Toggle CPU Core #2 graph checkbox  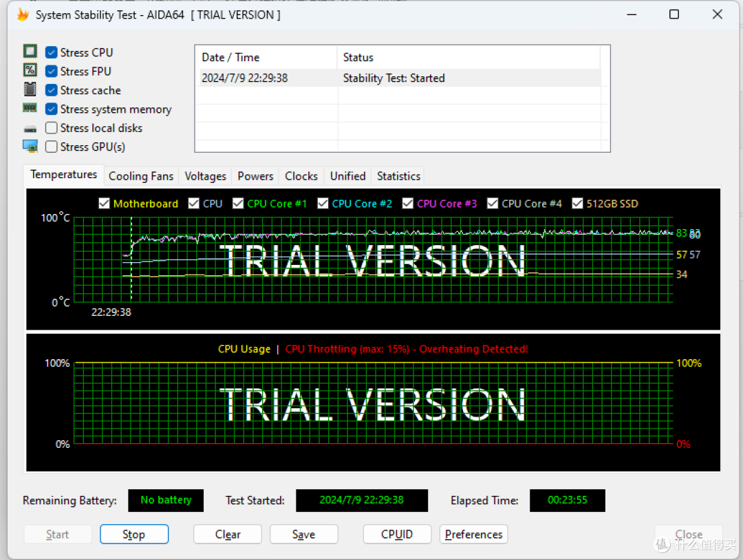(x=323, y=203)
